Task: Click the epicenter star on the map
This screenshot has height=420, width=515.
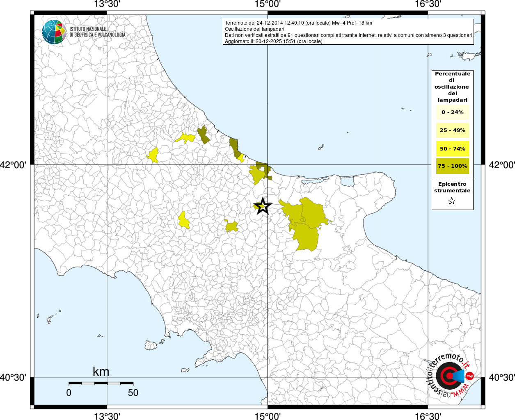Action: coord(263,206)
